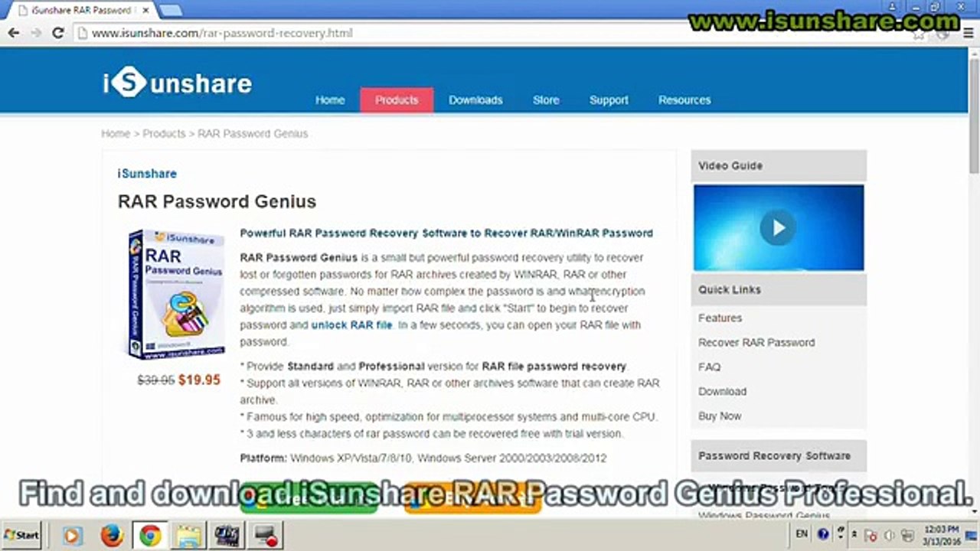980x551 pixels.
Task: Open the Features quick link
Action: (720, 318)
